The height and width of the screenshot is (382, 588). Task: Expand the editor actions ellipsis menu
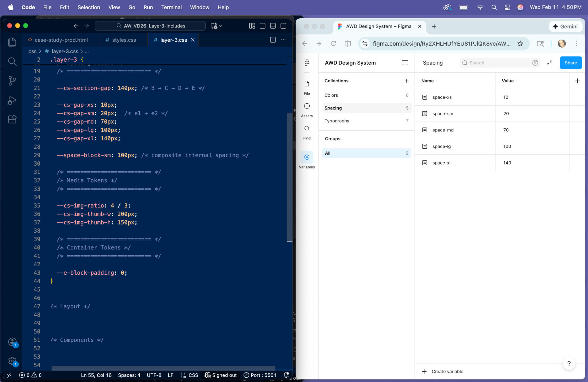click(x=284, y=40)
